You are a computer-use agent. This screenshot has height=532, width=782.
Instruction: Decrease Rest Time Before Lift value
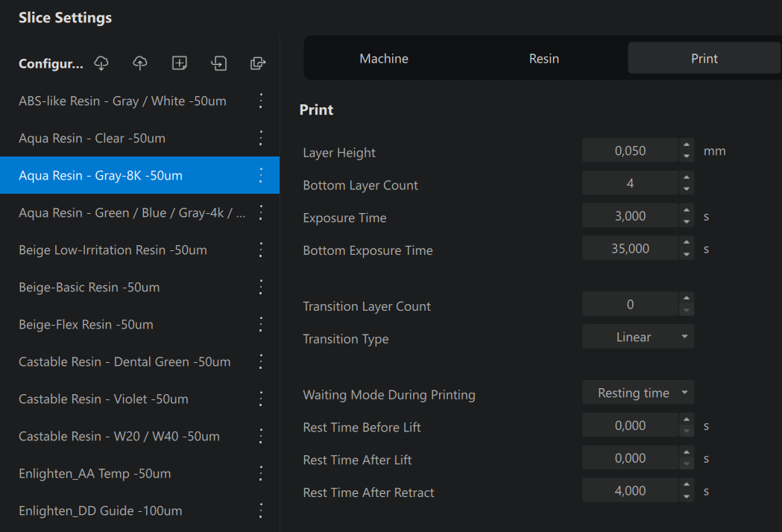687,431
